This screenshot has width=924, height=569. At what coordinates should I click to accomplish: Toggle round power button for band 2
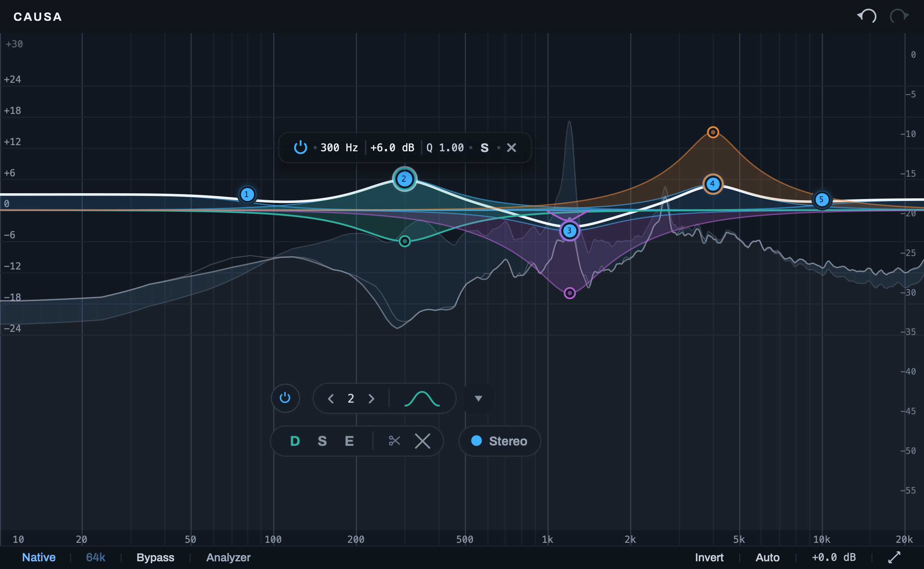(285, 398)
